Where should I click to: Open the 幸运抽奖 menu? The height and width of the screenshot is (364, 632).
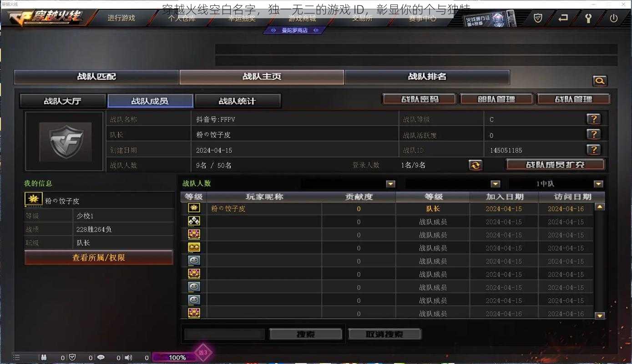point(242,18)
